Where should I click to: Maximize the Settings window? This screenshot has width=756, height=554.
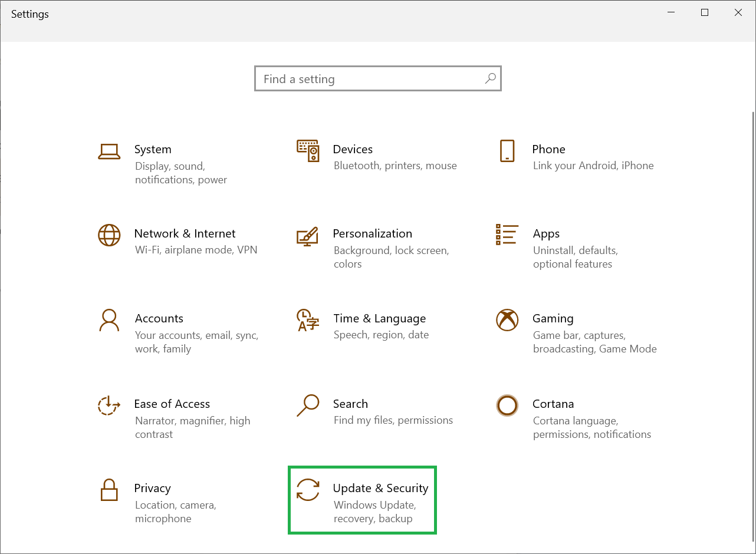click(705, 12)
